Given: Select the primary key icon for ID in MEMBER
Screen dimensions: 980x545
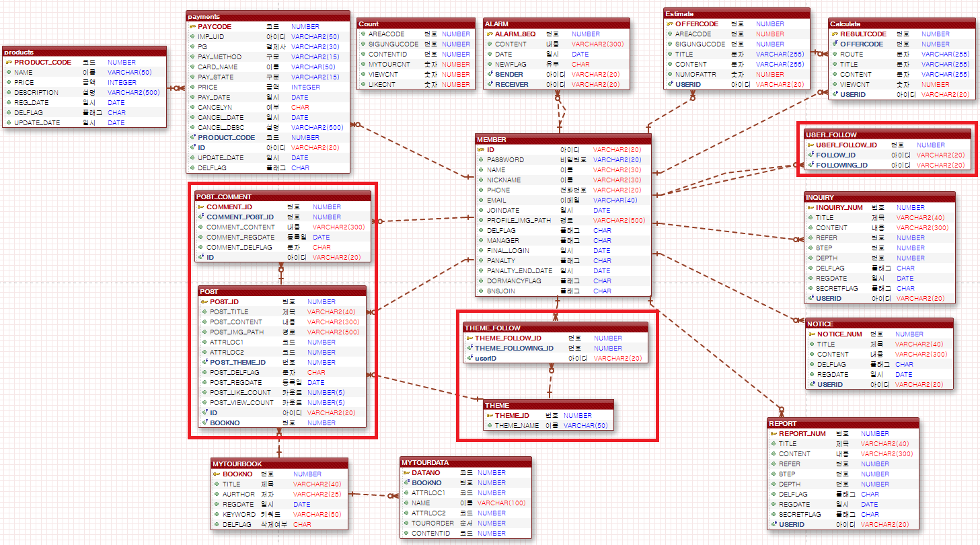Looking at the screenshot, I should (481, 149).
